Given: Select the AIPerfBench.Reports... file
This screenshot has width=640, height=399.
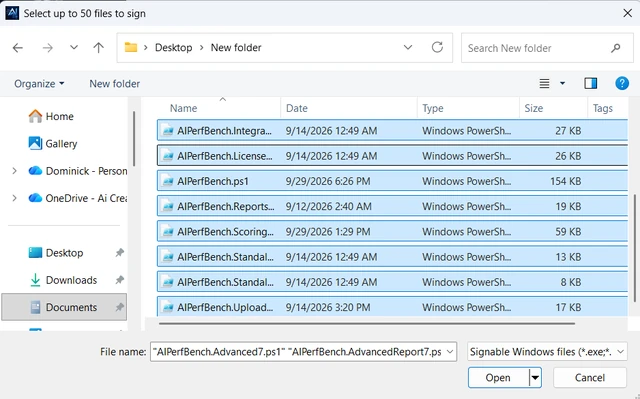Looking at the screenshot, I should (392, 206).
